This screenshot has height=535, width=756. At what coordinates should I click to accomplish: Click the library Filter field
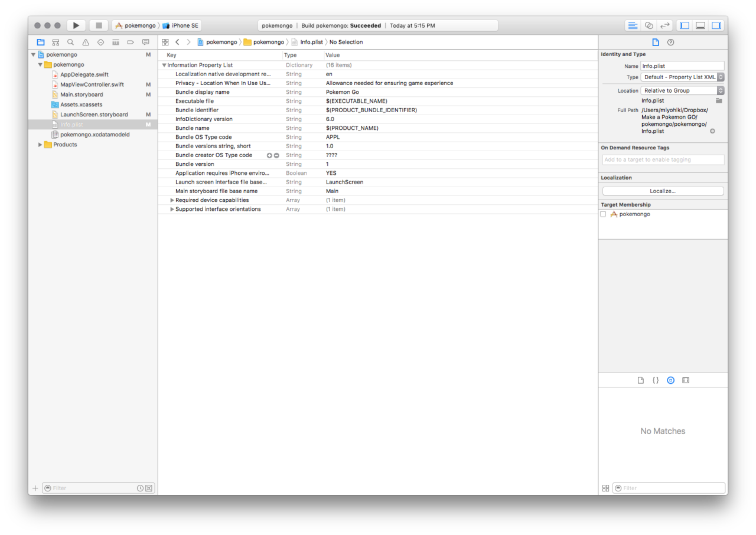pyautogui.click(x=669, y=488)
